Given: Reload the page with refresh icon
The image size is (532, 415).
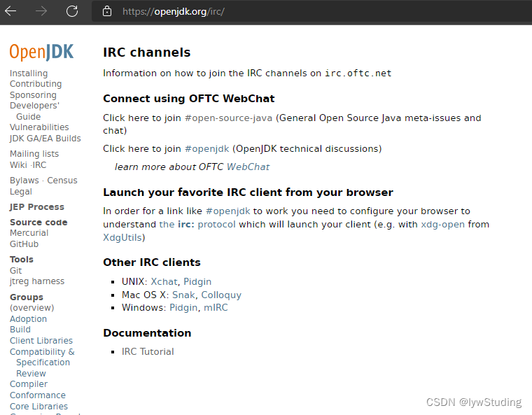Looking at the screenshot, I should click(x=72, y=11).
